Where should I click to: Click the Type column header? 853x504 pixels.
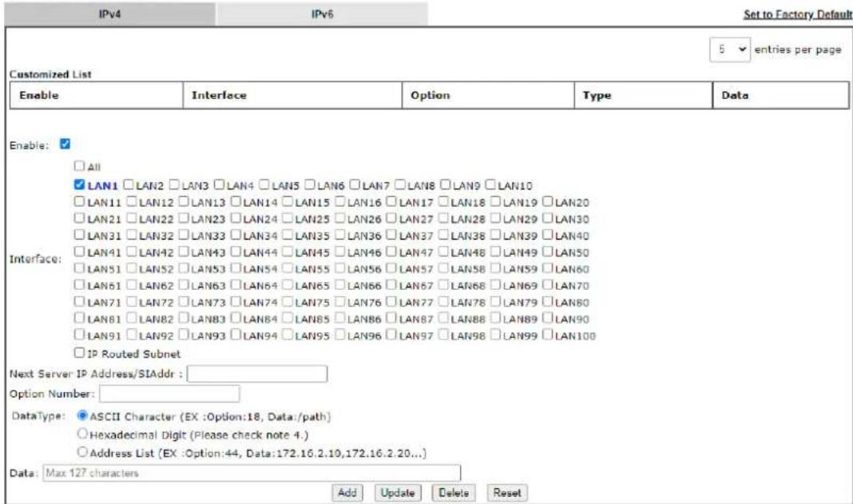pyautogui.click(x=644, y=95)
